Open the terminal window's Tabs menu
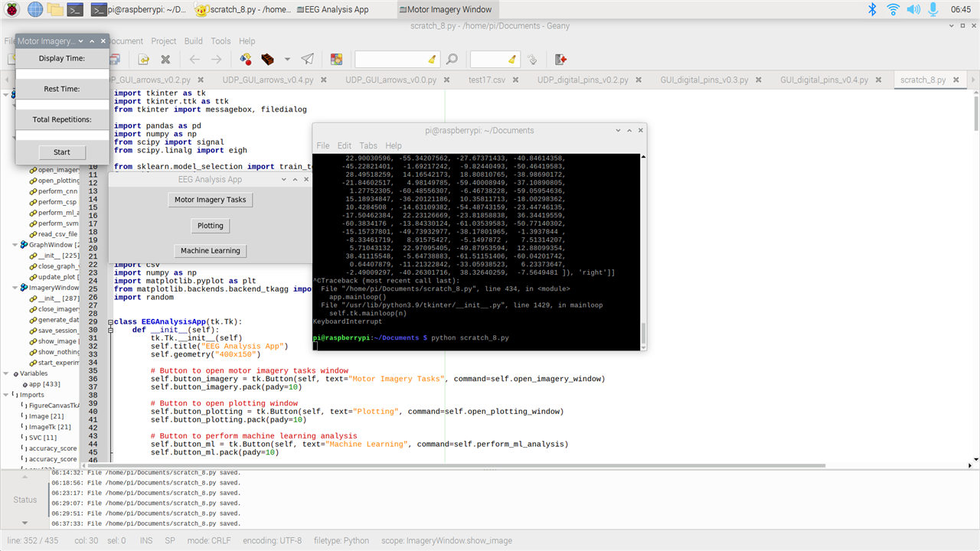The image size is (980, 551). [x=368, y=145]
